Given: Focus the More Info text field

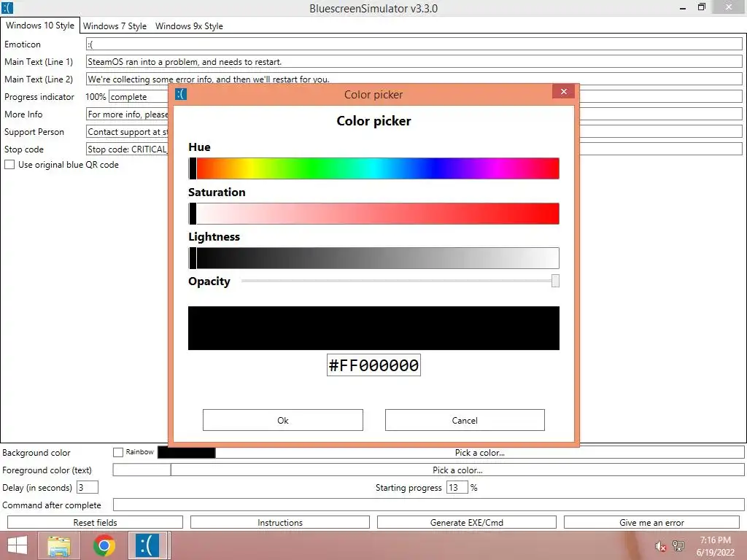Looking at the screenshot, I should click(x=127, y=114).
